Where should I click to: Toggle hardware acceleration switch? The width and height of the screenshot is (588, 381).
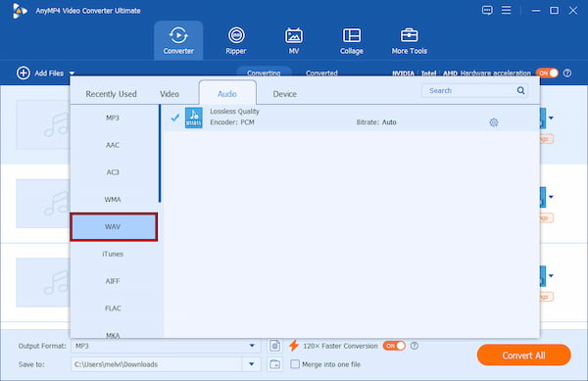click(x=547, y=73)
